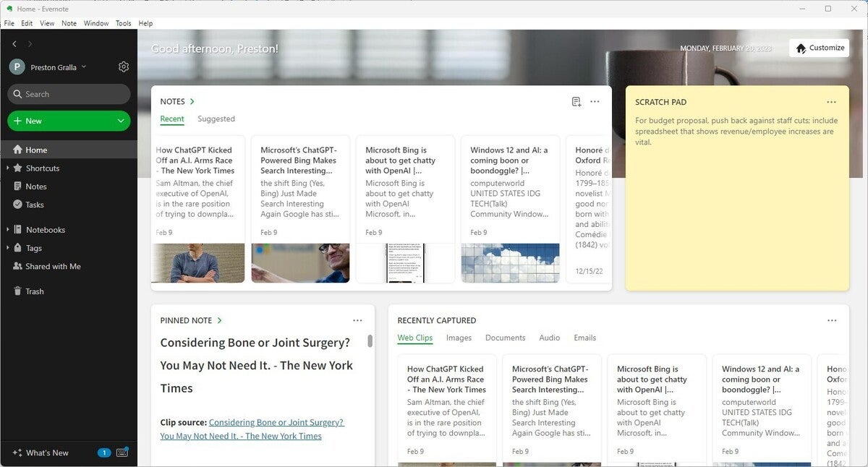Open Notes card Windows 12 and AI

point(510,209)
